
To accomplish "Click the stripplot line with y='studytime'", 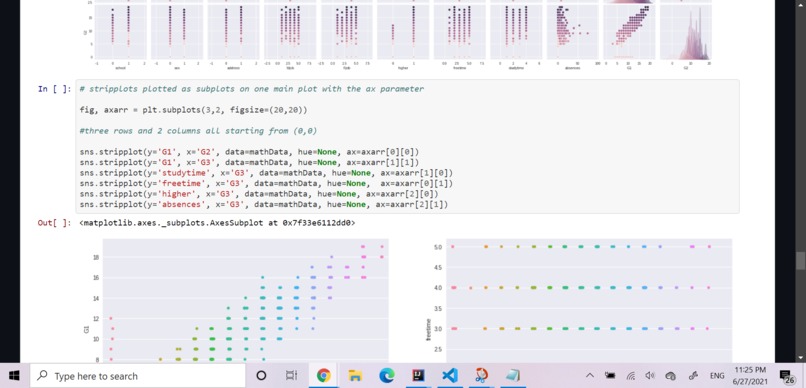I will coord(266,173).
